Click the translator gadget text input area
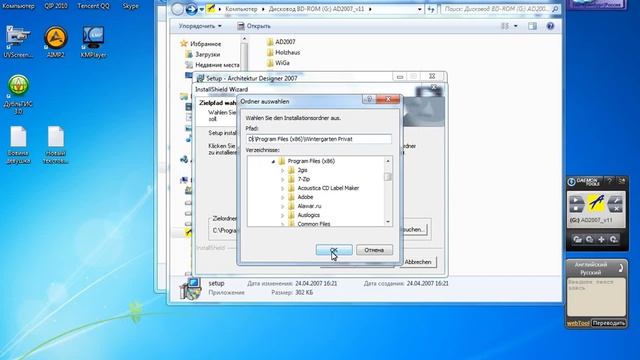Viewport: 640px width, 360px height. [x=596, y=297]
